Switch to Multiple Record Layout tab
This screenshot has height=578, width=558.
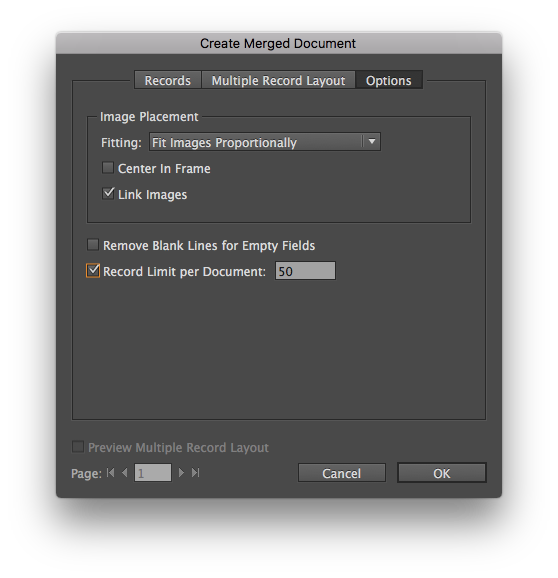(x=278, y=80)
